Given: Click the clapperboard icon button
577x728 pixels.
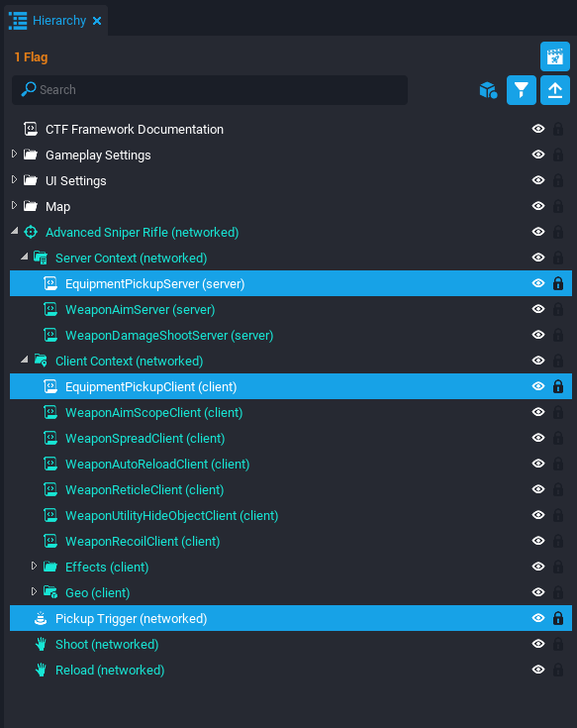Looking at the screenshot, I should (555, 56).
